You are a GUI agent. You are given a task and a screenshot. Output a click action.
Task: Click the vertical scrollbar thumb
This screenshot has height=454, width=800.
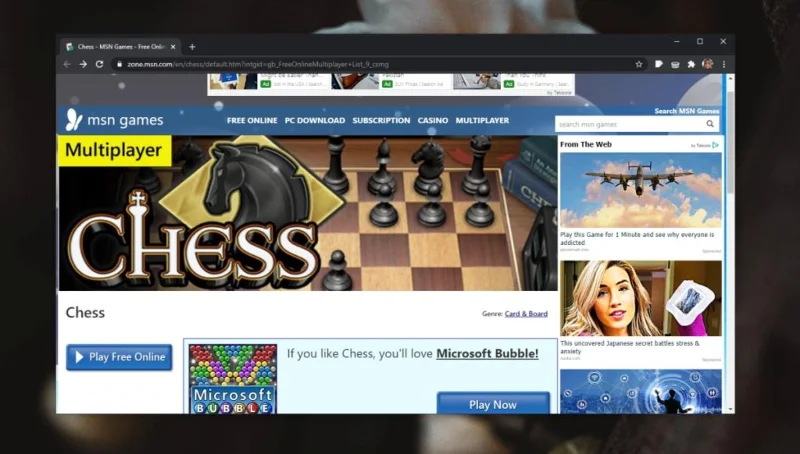pos(731,143)
